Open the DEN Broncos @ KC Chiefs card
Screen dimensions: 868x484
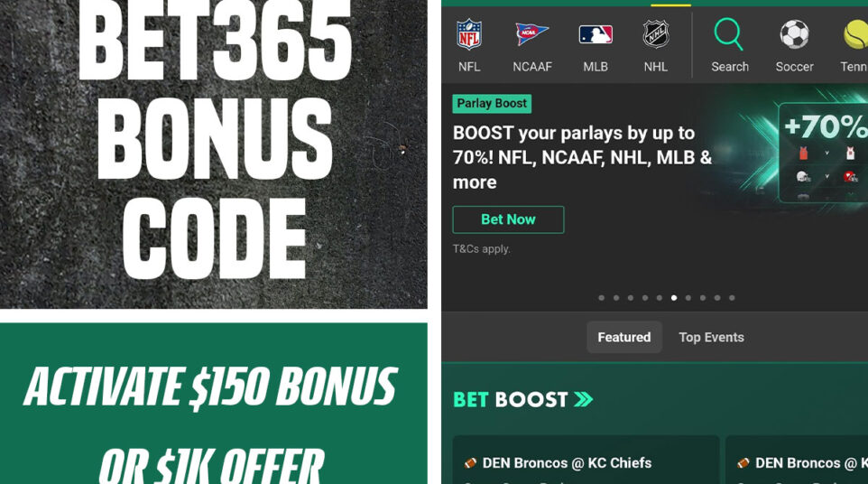(x=586, y=460)
